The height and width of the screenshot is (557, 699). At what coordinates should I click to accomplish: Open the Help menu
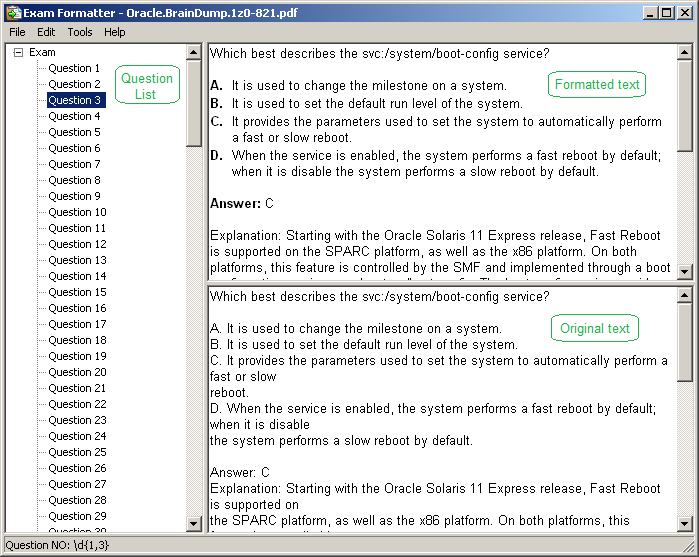coord(115,32)
